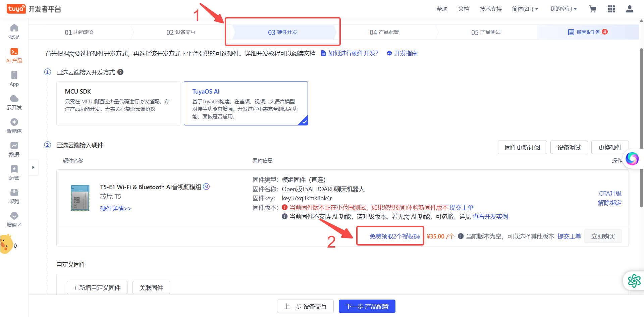
Task: Open 技术支持 in the top menu
Action: click(x=491, y=9)
